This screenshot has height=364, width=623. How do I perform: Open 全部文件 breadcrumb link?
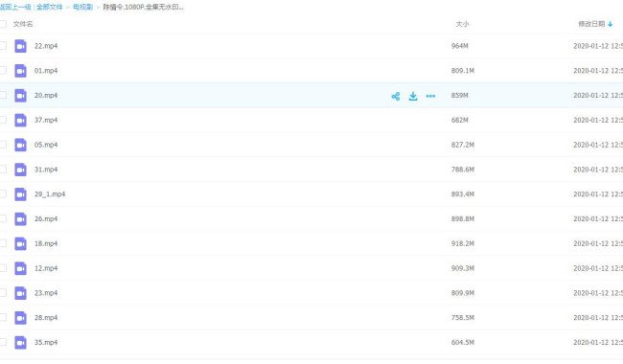[x=50, y=7]
